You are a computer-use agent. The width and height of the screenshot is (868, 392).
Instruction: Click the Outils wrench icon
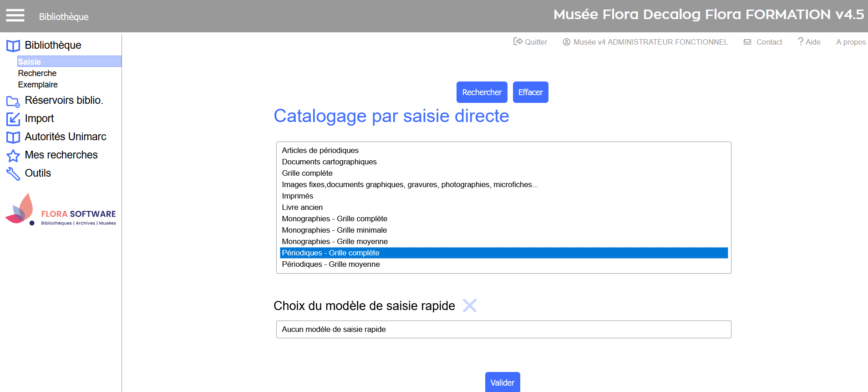(x=13, y=173)
